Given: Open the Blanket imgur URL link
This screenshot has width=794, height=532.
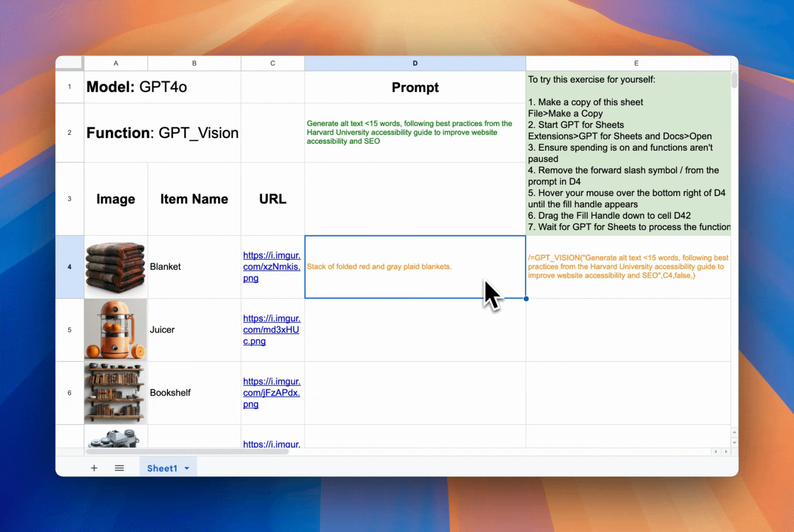Looking at the screenshot, I should tap(271, 266).
